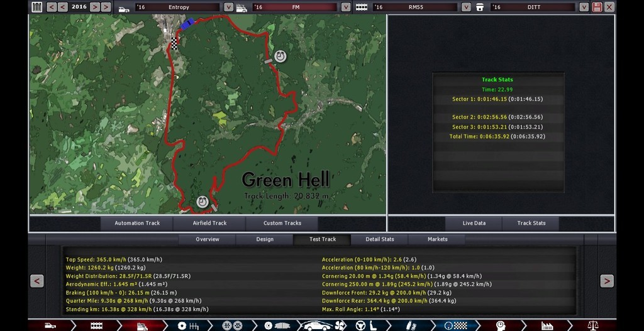Expand the FM trim dropdown
Screen dimensions: 644x331
click(x=345, y=7)
